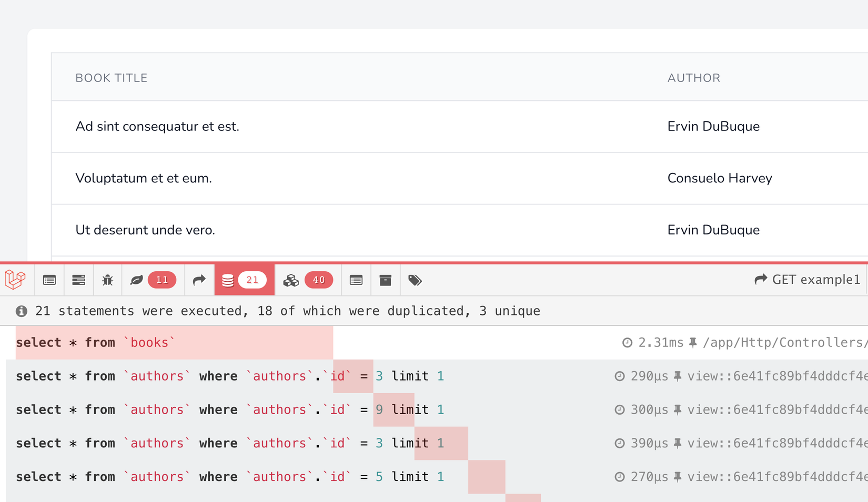This screenshot has width=868, height=502.
Task: Open the Messages tab icon in debugbar
Action: click(x=49, y=280)
